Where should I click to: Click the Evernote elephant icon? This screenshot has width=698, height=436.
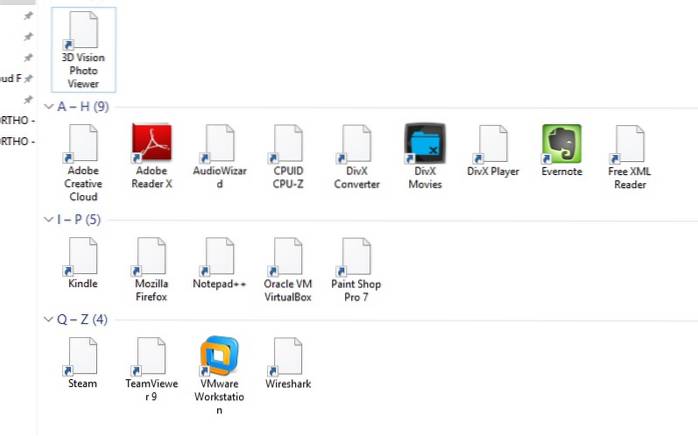point(561,144)
